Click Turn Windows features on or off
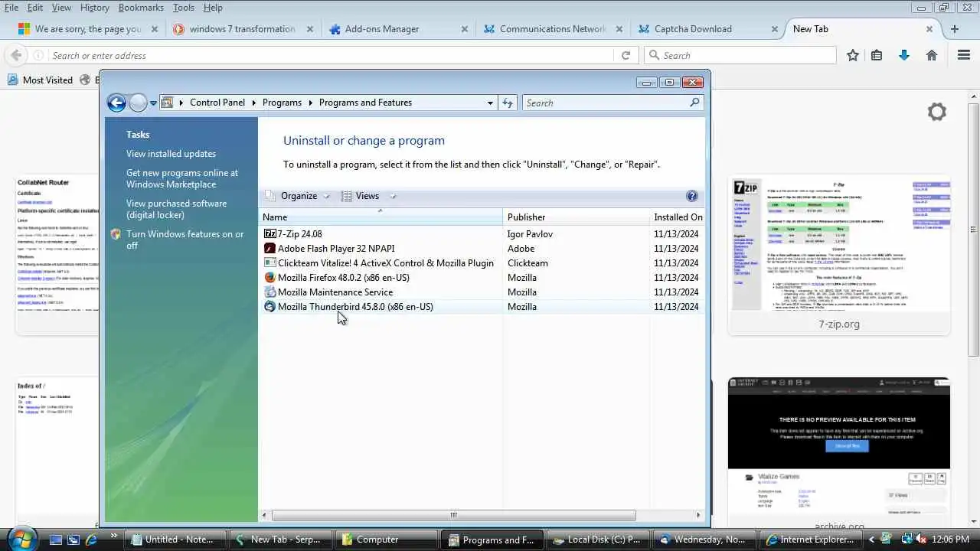980x551 pixels. point(185,240)
